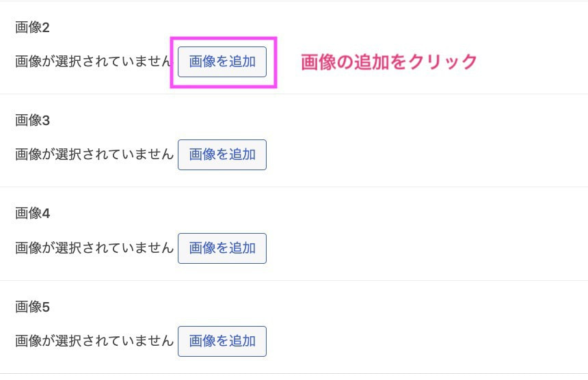The image size is (588, 380).
Task: Click the 画像4 section label
Action: pyautogui.click(x=33, y=214)
